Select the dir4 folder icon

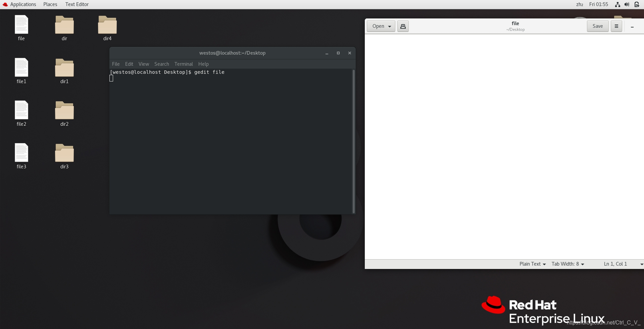107,25
